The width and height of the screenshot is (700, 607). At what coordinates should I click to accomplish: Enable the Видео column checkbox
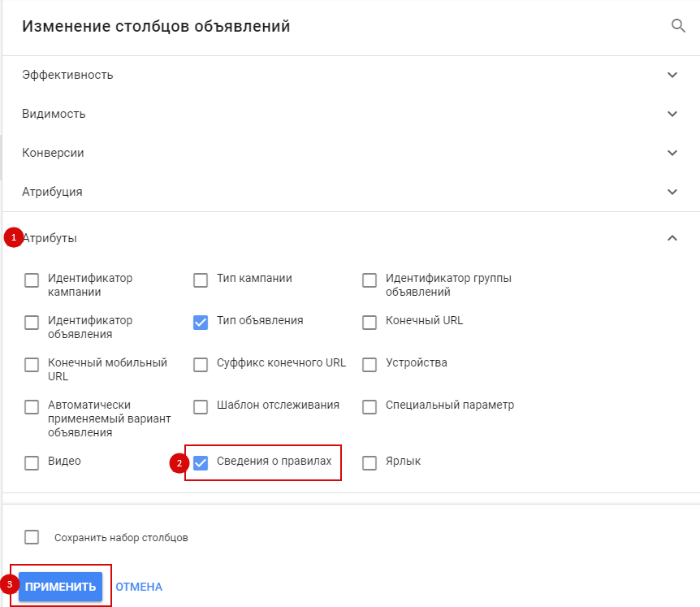click(x=32, y=463)
